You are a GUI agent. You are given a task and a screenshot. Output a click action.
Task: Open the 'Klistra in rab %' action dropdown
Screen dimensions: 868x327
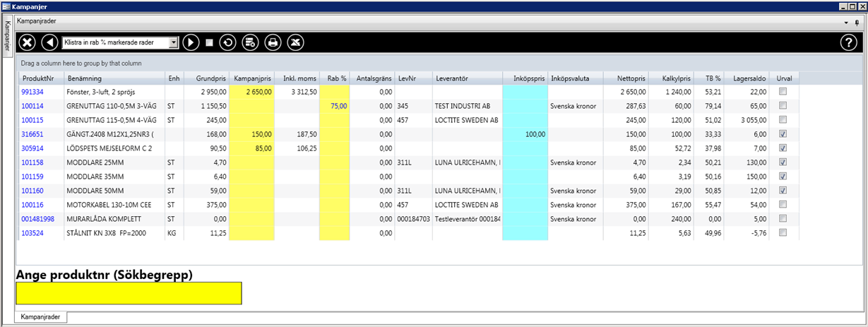point(174,42)
